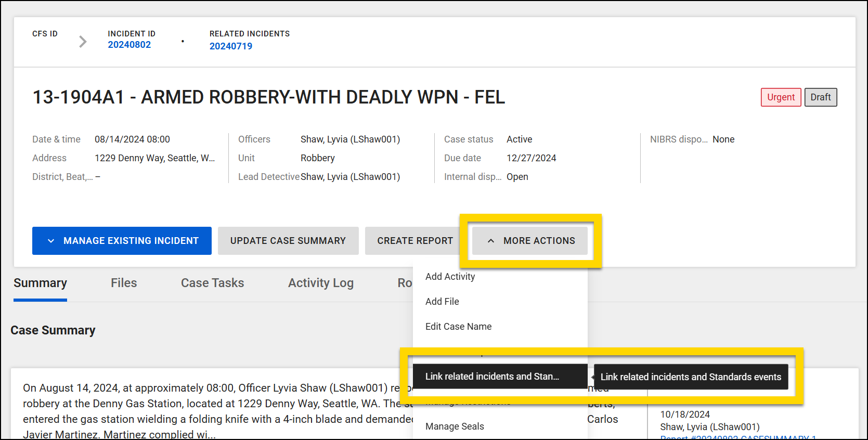Click the Case Summary heading
The width and height of the screenshot is (868, 440).
click(53, 330)
